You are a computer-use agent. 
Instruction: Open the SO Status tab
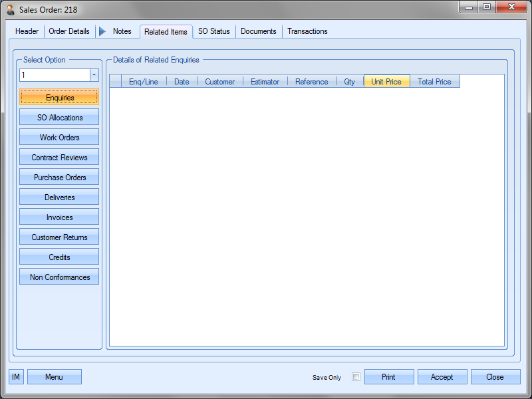coord(213,31)
